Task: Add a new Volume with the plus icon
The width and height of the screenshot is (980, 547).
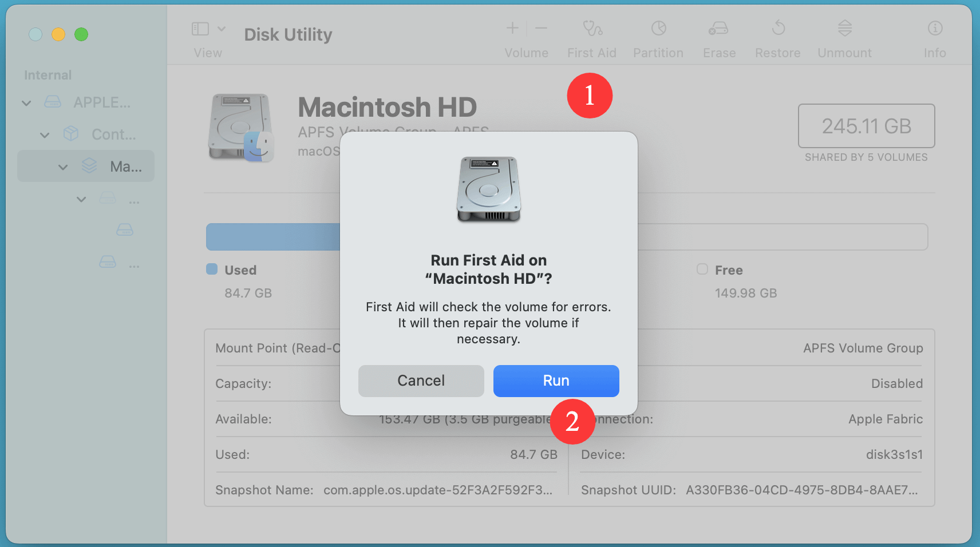Action: tap(512, 27)
